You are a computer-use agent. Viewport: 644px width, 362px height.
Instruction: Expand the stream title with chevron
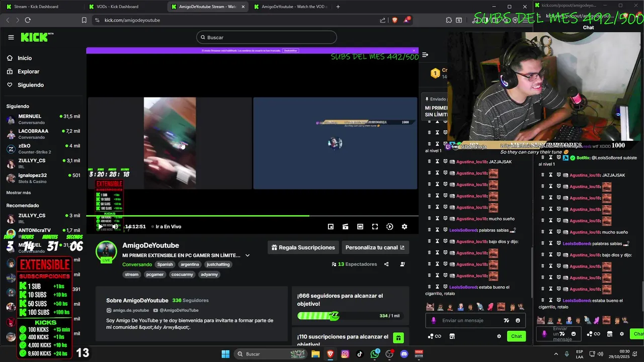tap(247, 255)
